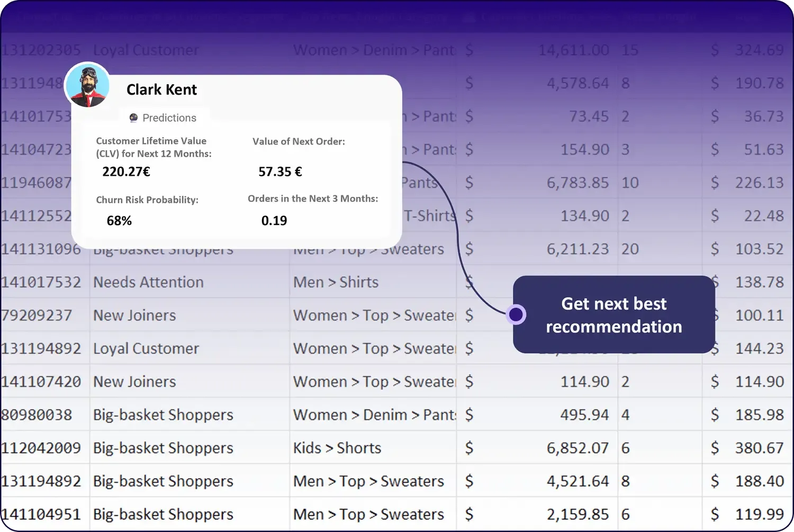
Task: Click the CLV value 220.27€
Action: click(127, 172)
